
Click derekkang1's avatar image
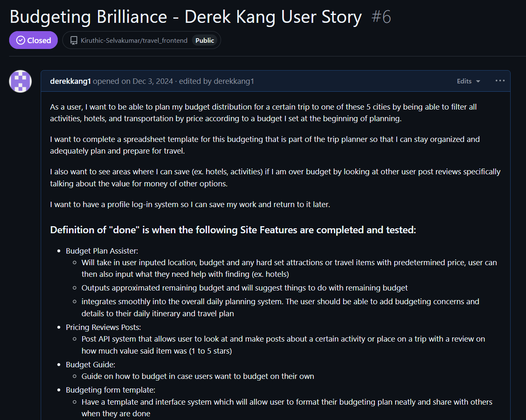click(x=20, y=81)
